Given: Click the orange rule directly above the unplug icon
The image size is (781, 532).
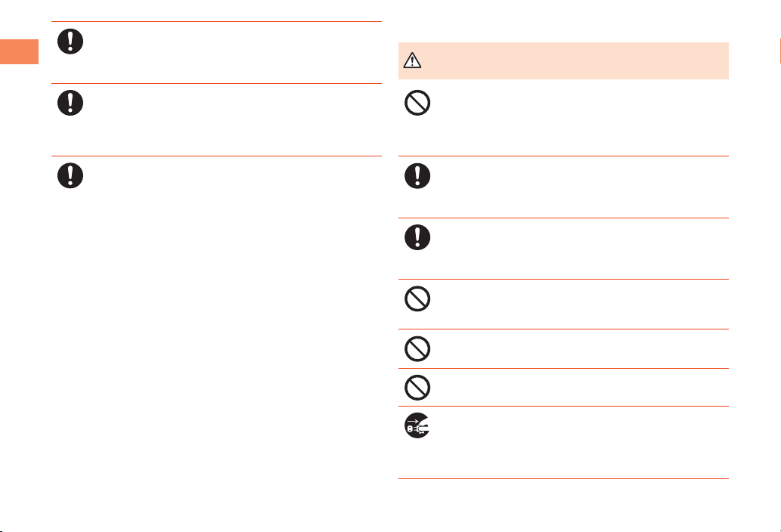Looking at the screenshot, I should click(563, 406).
